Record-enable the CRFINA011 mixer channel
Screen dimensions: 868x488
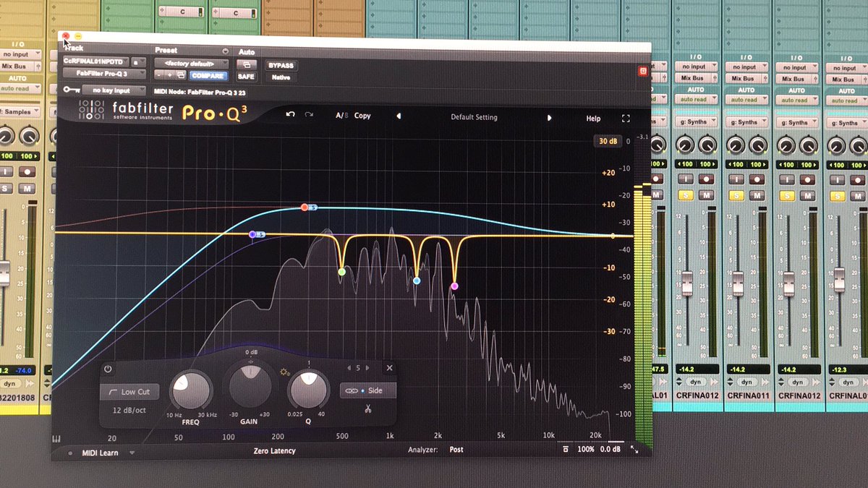[756, 179]
